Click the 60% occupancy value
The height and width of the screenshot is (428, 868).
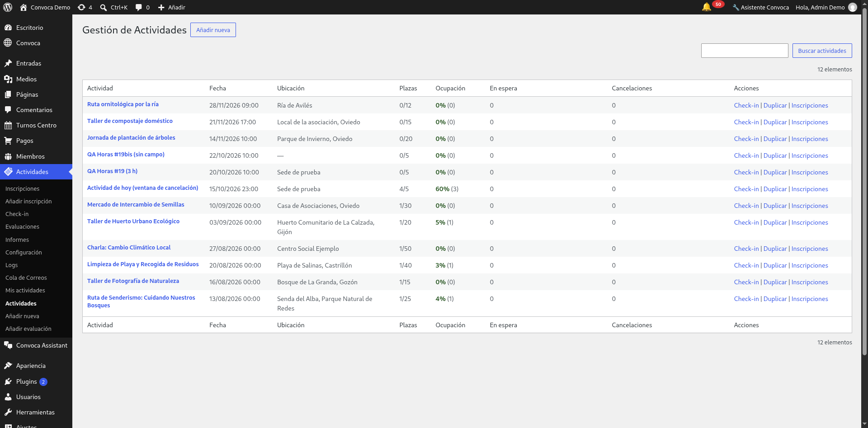442,189
